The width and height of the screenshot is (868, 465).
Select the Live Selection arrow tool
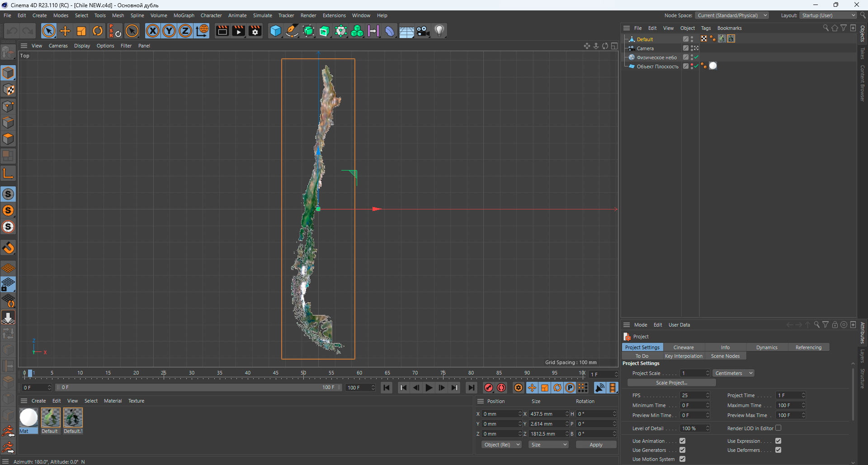click(x=49, y=31)
